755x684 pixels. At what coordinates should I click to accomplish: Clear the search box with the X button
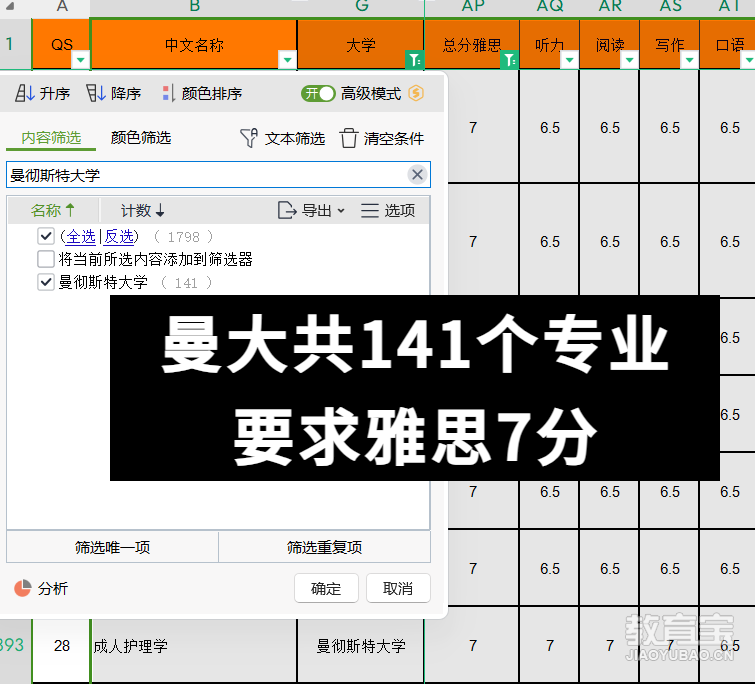click(x=417, y=175)
